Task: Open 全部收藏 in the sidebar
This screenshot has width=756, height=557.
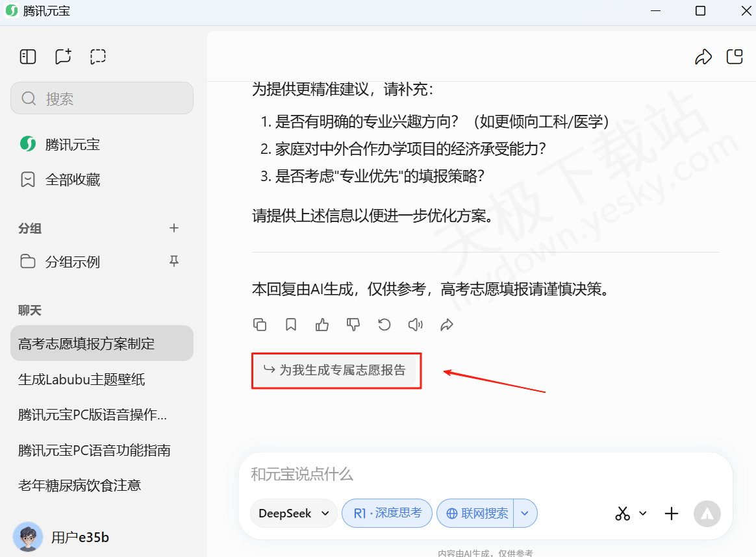Action: point(73,180)
